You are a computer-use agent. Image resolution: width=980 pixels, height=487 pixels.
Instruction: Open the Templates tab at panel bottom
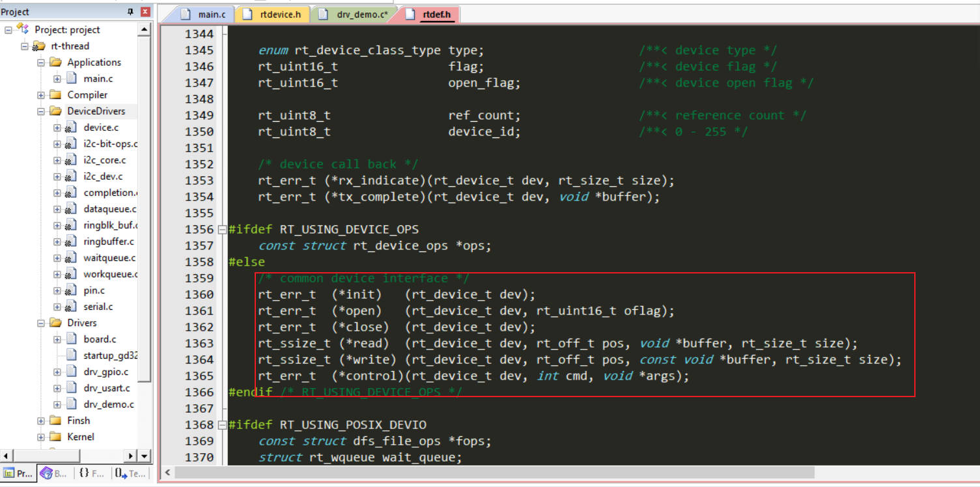130,473
